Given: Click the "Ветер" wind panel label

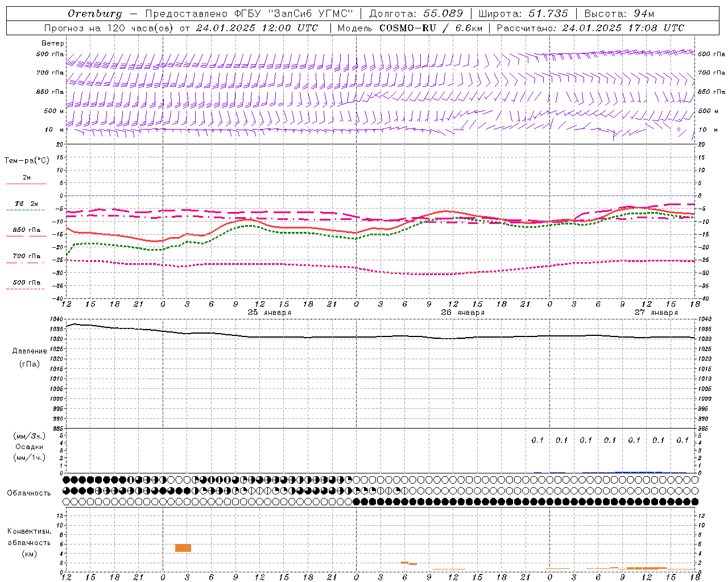Looking at the screenshot, I should pyautogui.click(x=53, y=43).
